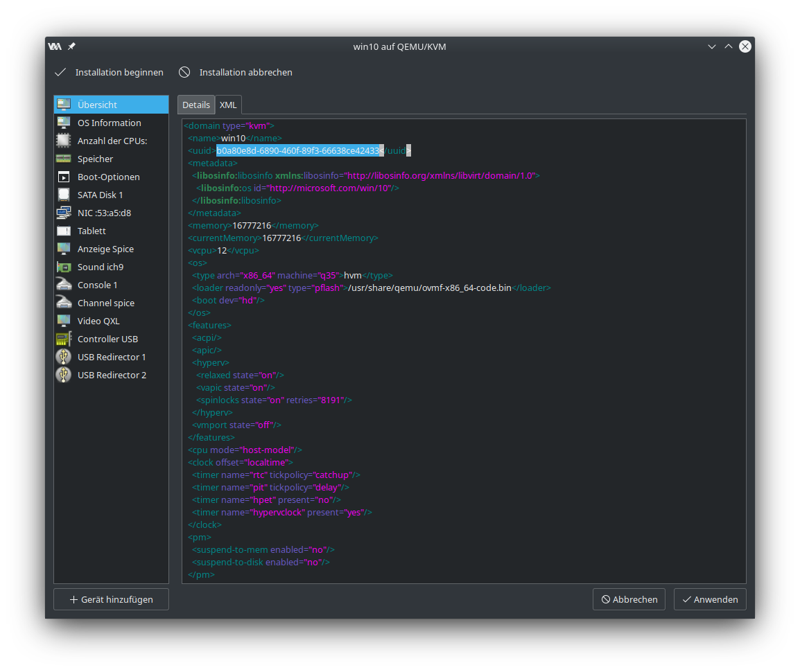The image size is (800, 672).
Task: Click the "host-model" cpu mode value
Action: 267,450
